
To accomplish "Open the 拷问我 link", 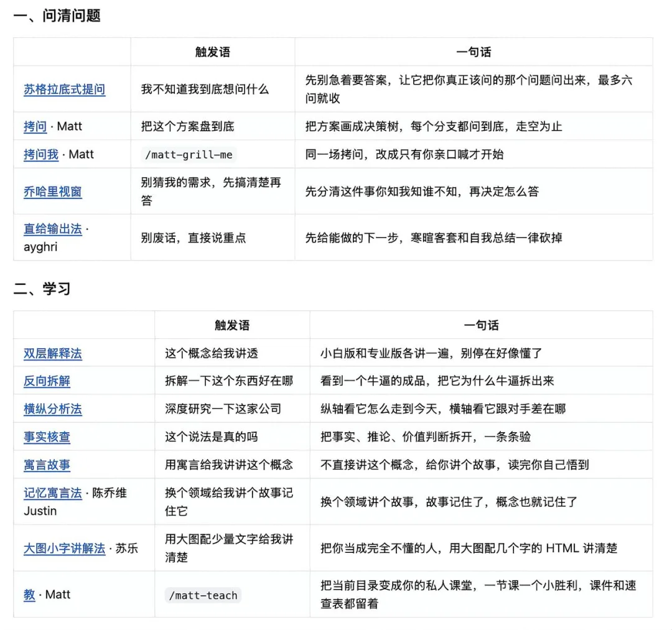I will [41, 154].
